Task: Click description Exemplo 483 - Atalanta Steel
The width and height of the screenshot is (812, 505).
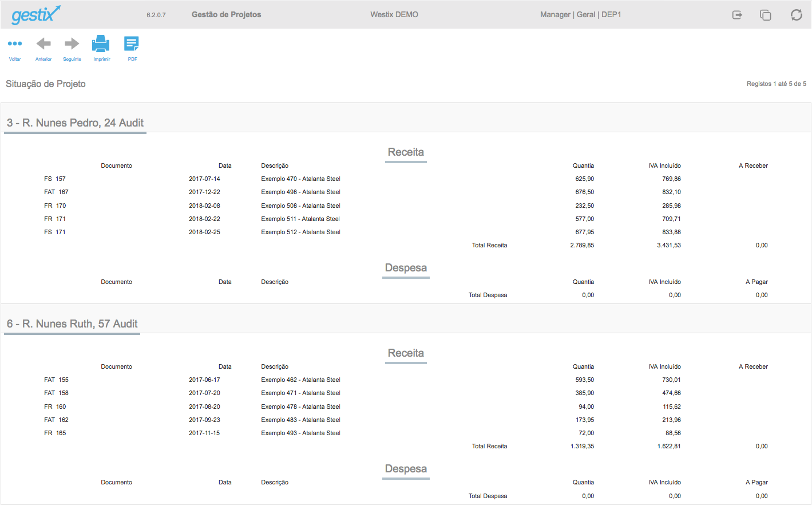Action: 300,420
